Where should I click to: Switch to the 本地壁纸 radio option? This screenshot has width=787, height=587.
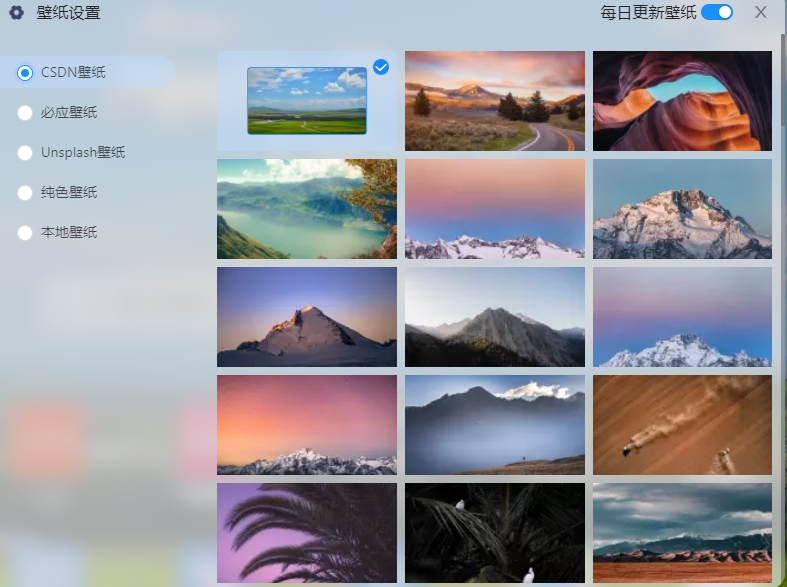coord(25,233)
